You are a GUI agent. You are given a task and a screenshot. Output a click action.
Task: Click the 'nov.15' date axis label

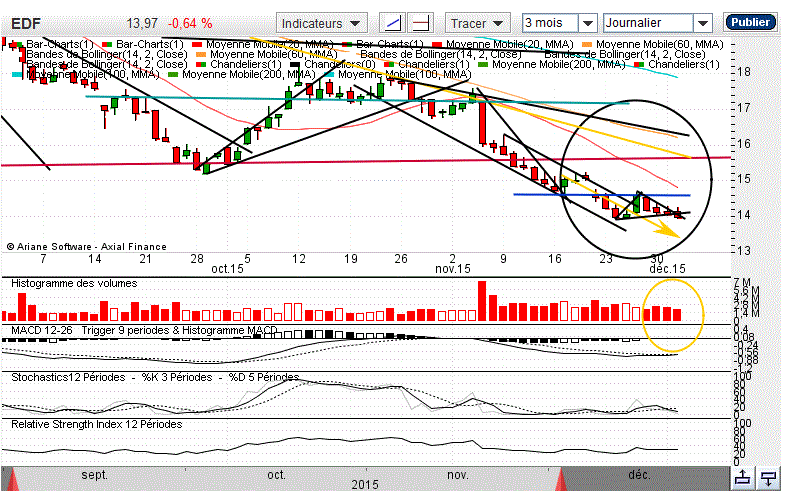click(453, 269)
